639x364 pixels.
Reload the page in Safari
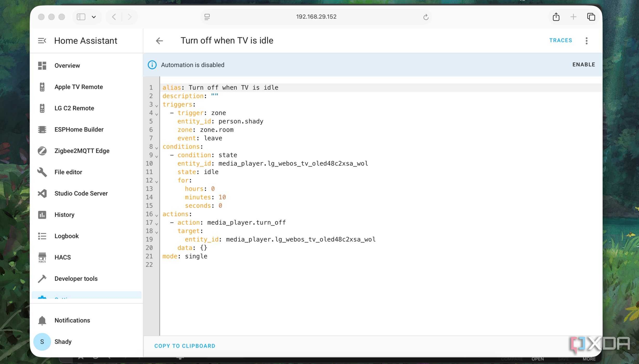426,17
